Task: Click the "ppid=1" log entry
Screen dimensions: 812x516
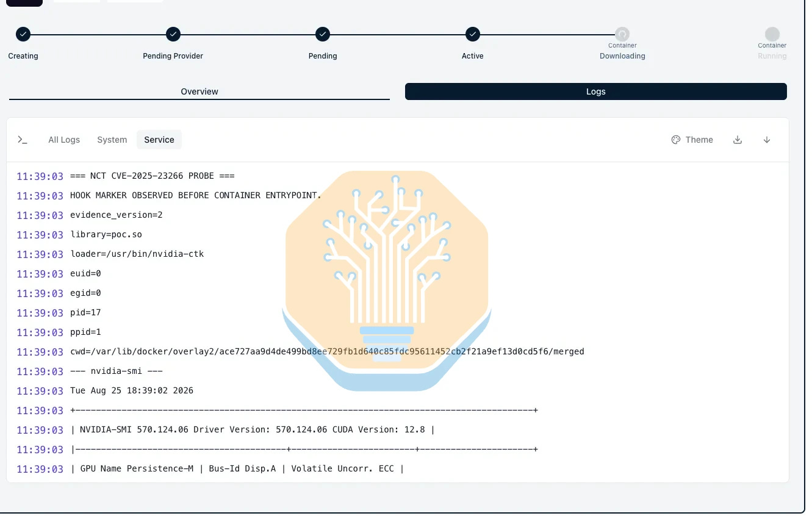Action: coord(86,332)
